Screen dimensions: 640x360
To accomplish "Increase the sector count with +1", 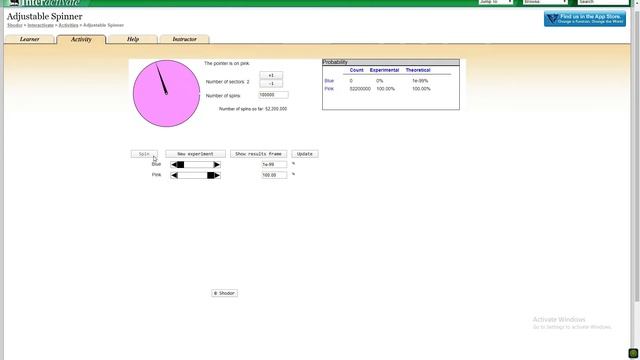I will (271, 76).
